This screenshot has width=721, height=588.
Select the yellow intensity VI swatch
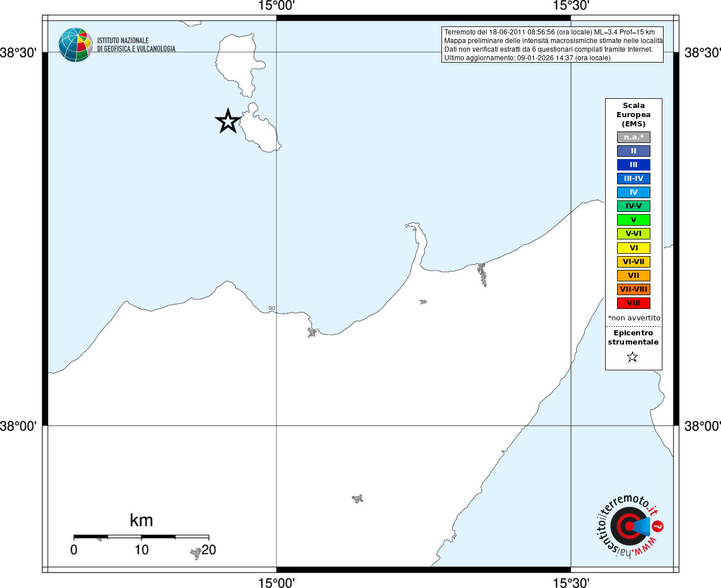[634, 248]
